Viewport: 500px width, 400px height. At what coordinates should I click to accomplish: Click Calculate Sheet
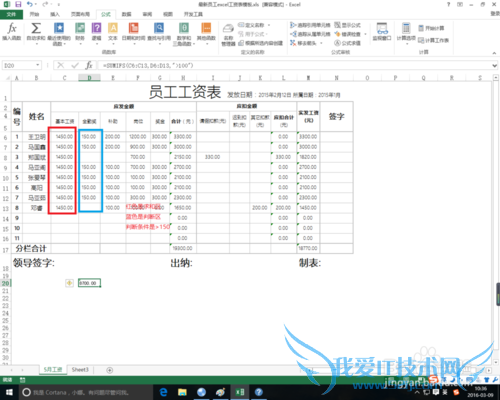point(433,40)
